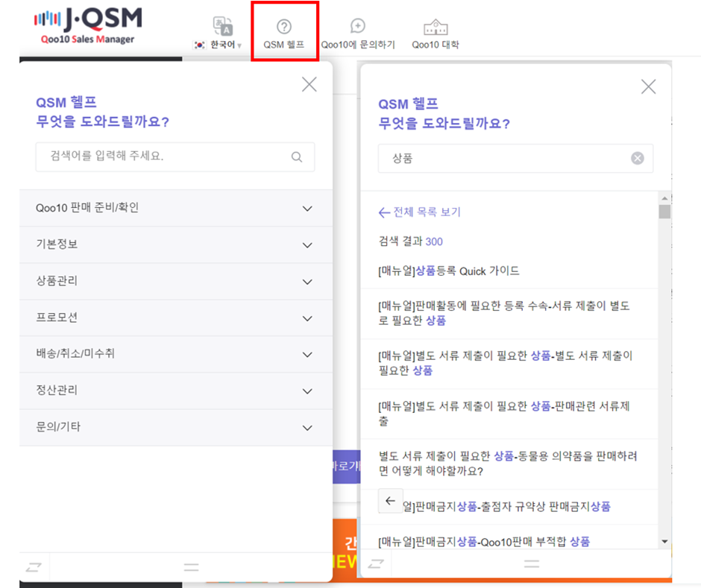This screenshot has height=588, width=701.
Task: Click the swap arrows icon in left panel footer
Action: 34,567
